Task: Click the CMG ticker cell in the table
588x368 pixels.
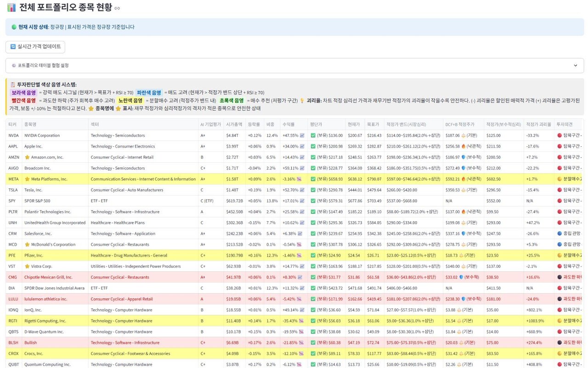Action: click(x=12, y=277)
